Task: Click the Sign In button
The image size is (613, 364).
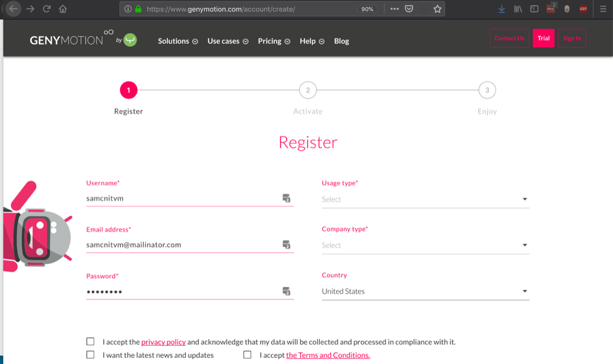Action: [x=572, y=38]
